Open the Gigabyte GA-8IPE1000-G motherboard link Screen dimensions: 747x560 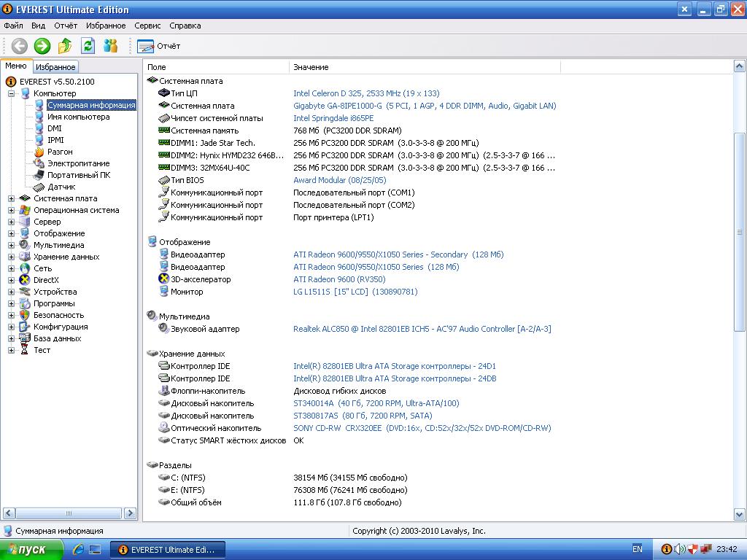425,106
